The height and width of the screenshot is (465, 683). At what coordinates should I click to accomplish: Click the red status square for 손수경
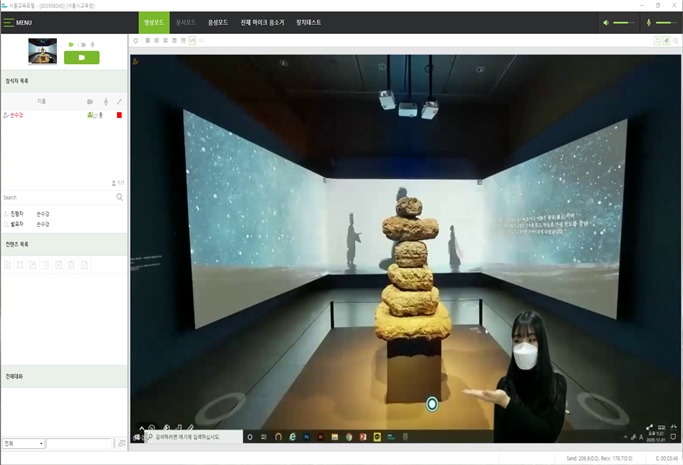tap(119, 115)
